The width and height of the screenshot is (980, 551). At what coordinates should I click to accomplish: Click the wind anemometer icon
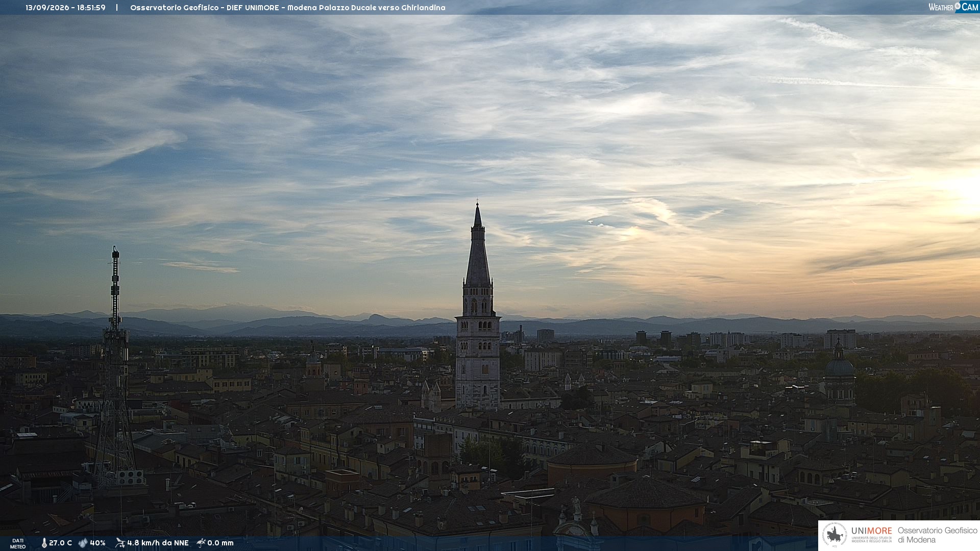120,543
